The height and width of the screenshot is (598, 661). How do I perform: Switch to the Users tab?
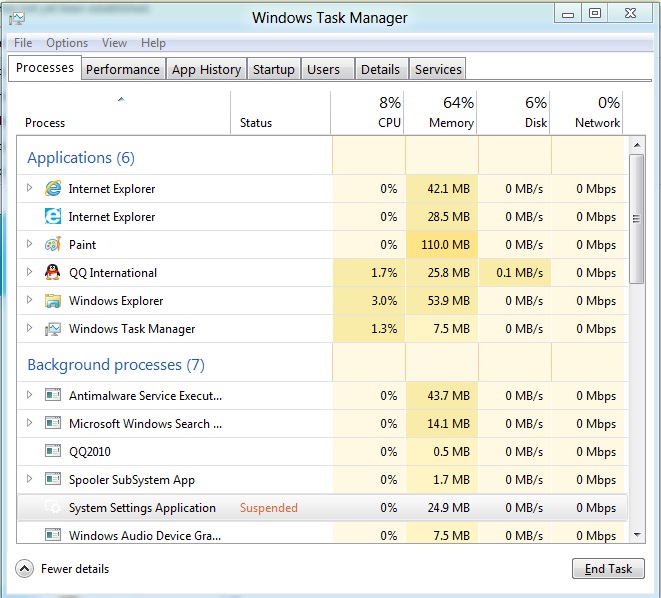coord(328,69)
